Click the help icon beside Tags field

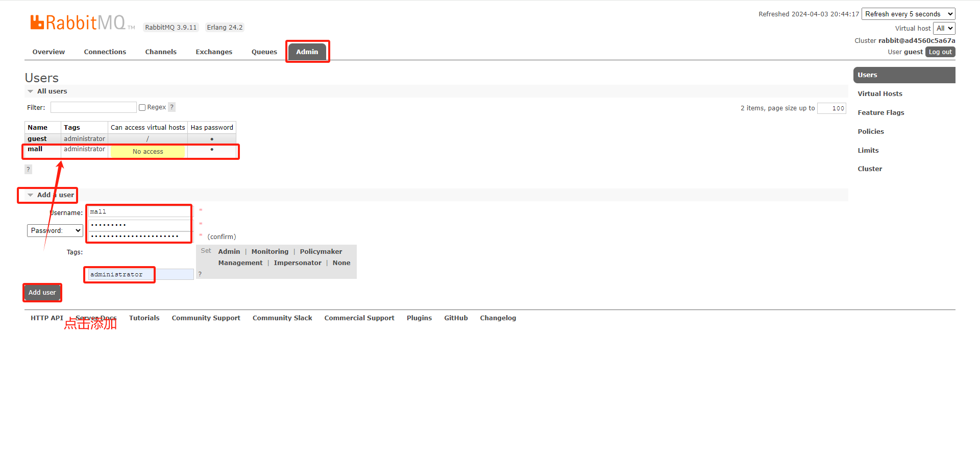[200, 274]
